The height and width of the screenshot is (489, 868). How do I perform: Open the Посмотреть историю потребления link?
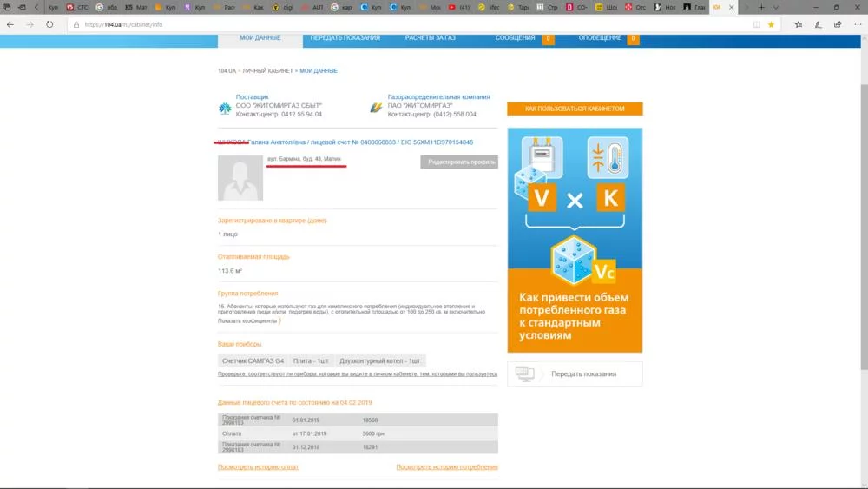pos(447,467)
